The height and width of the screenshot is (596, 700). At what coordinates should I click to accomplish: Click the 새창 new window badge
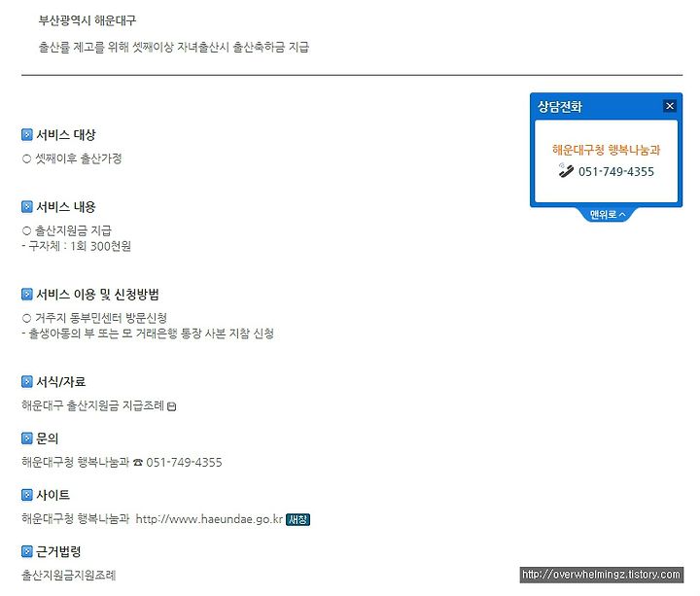[297, 519]
